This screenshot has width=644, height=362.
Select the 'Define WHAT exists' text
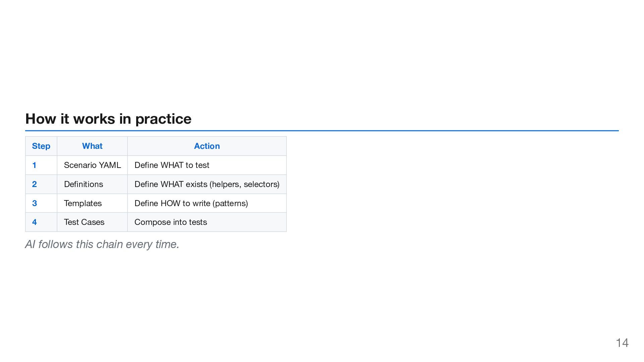click(171, 184)
